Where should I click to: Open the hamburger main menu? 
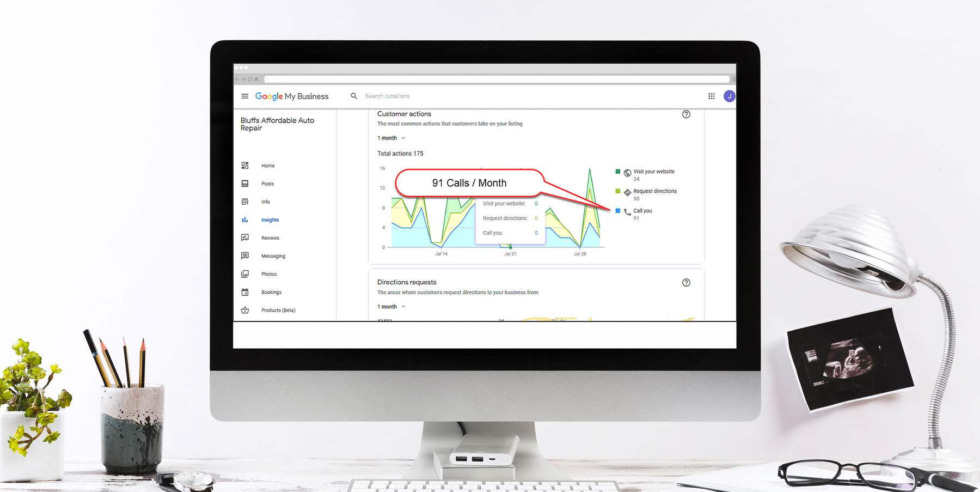245,96
